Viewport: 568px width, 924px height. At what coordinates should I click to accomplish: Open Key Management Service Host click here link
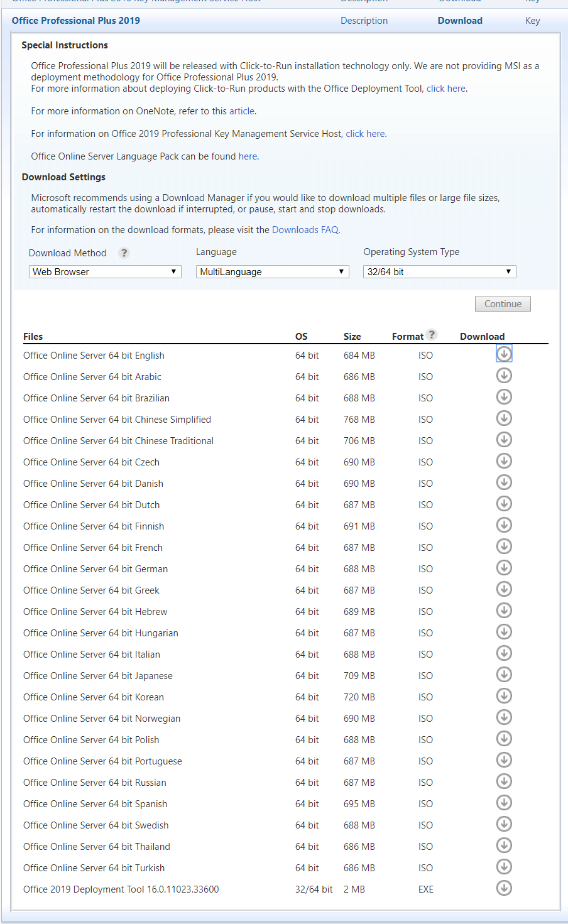[366, 134]
